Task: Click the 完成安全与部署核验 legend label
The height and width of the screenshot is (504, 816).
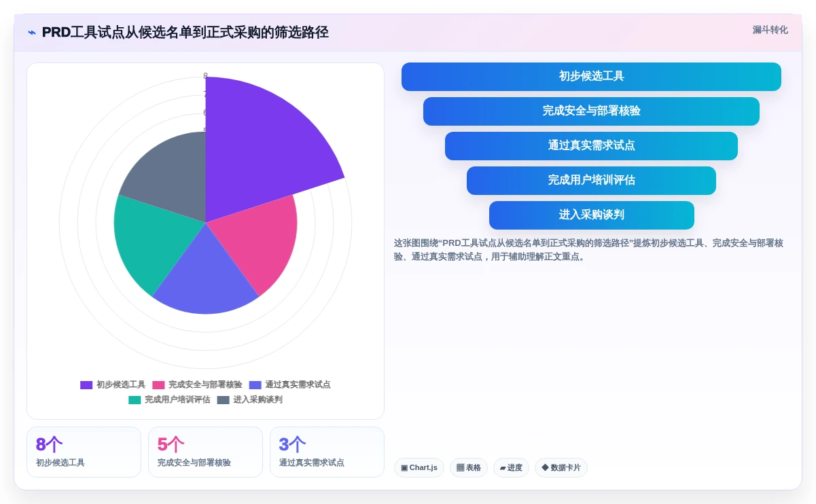Action: [205, 385]
